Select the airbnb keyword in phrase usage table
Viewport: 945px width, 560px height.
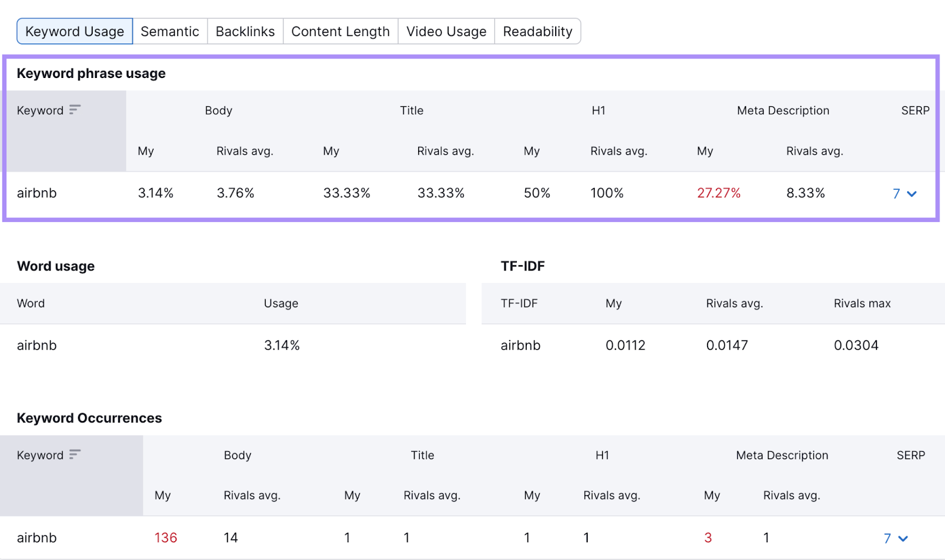coord(37,193)
